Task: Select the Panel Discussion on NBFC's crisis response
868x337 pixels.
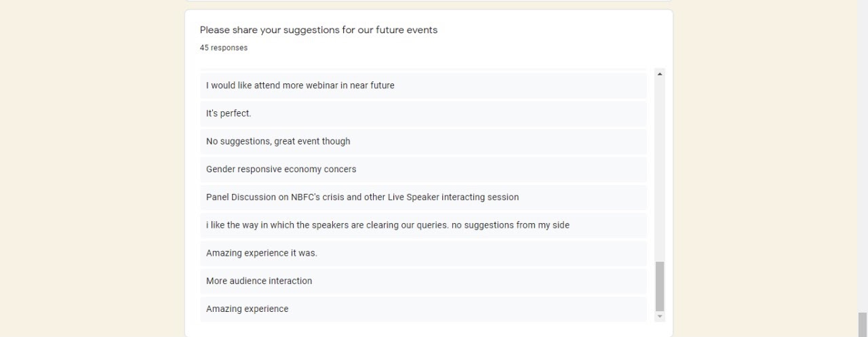Action: [x=362, y=197]
